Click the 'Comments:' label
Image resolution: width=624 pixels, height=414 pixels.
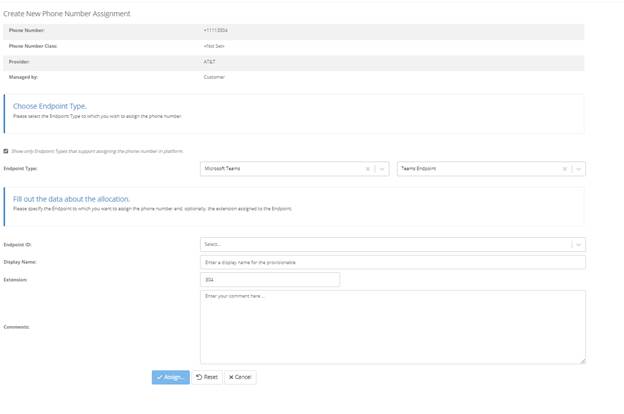click(x=16, y=327)
